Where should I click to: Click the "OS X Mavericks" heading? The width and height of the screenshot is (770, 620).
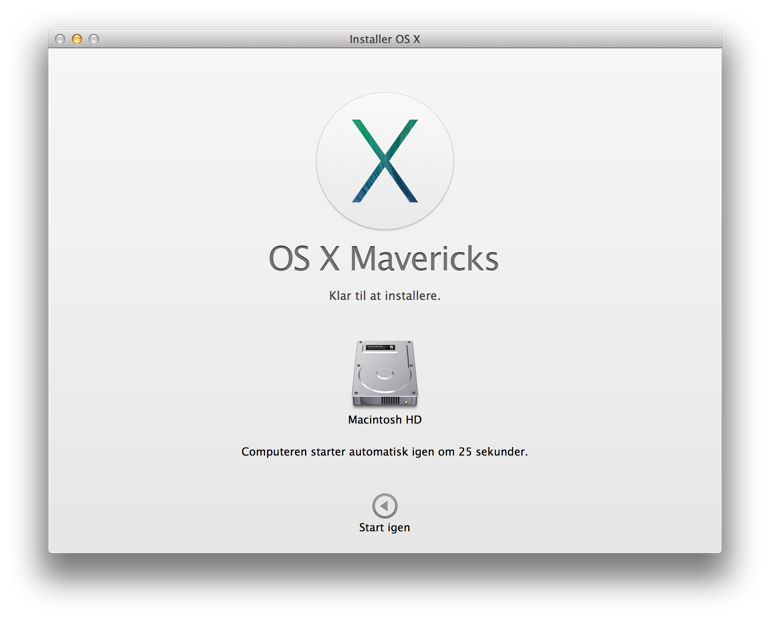384,259
